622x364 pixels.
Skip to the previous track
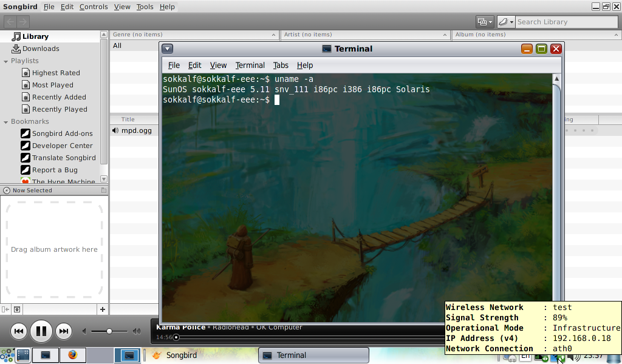click(19, 331)
